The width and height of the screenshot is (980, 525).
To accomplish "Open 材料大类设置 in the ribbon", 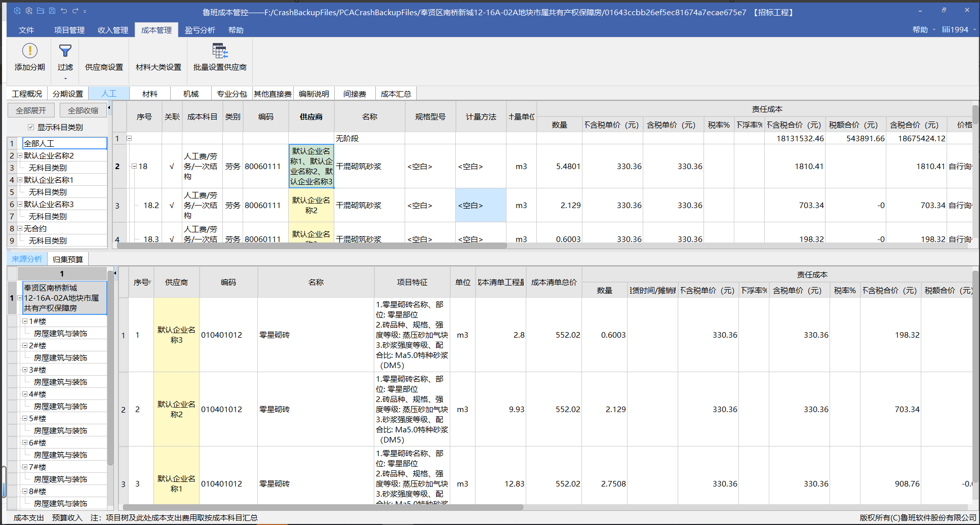I will [x=159, y=67].
